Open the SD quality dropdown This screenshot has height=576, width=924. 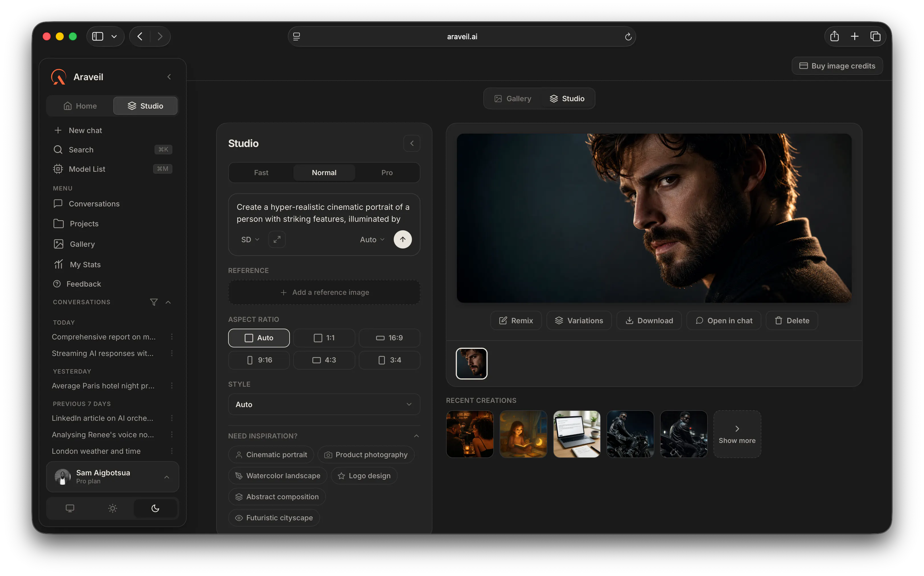coord(250,239)
